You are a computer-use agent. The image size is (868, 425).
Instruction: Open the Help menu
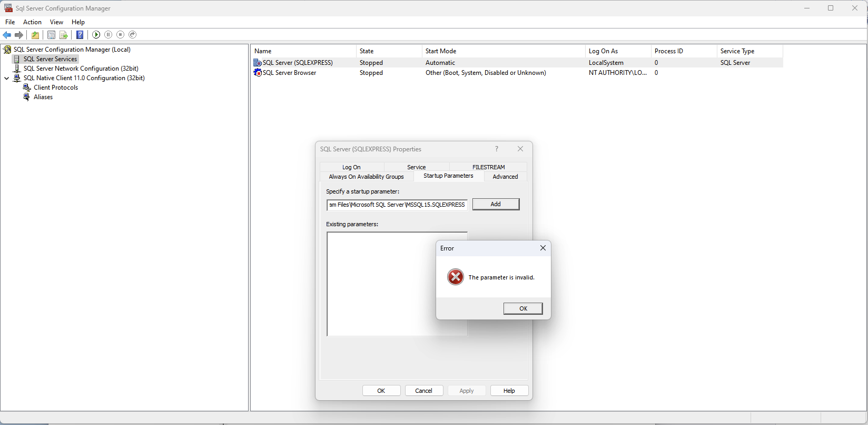coord(78,22)
